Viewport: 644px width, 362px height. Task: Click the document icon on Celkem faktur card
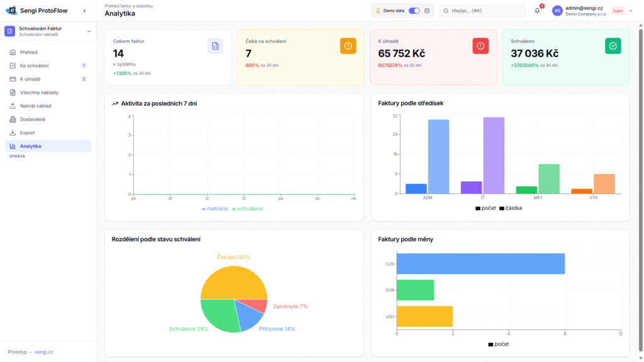tap(215, 45)
